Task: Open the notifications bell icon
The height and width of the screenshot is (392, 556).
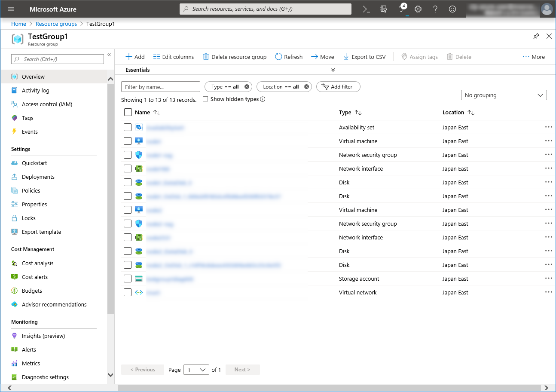Action: click(401, 9)
